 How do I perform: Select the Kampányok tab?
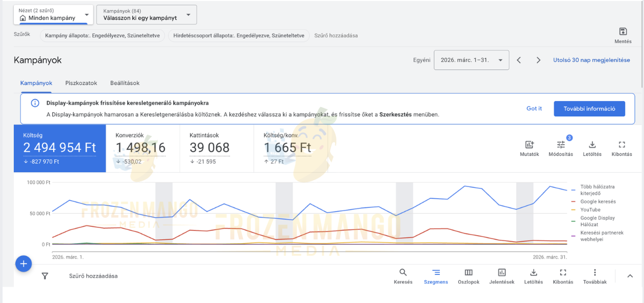pos(36,83)
